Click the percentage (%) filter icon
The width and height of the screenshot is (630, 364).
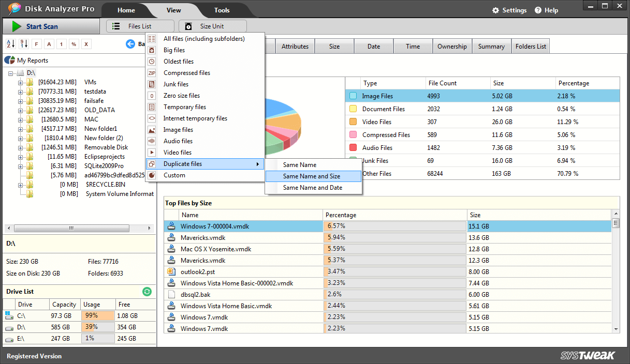(x=73, y=44)
